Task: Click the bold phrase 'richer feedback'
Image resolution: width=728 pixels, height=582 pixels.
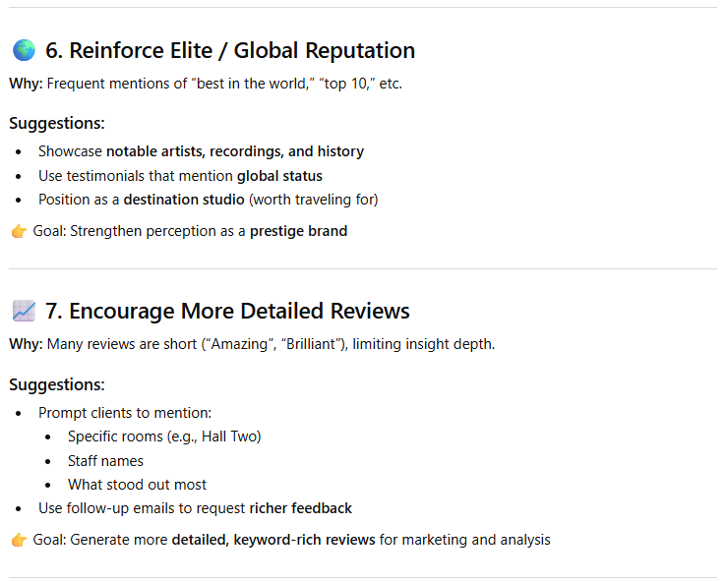Action: tap(300, 508)
